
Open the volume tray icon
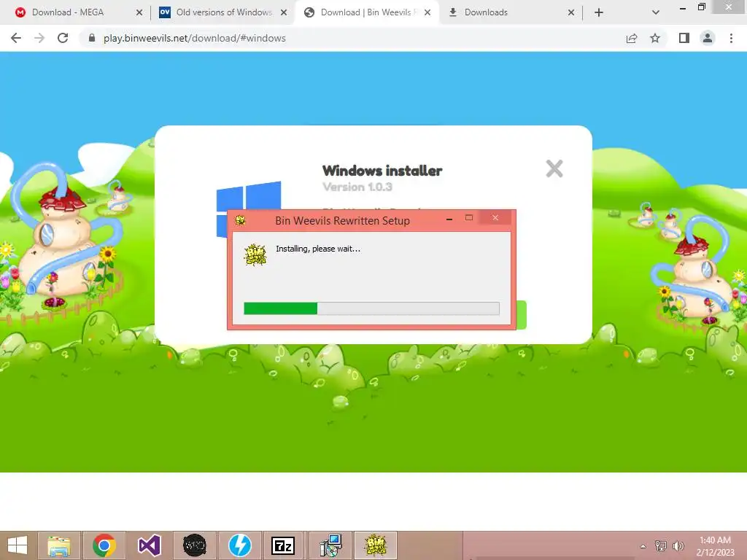pyautogui.click(x=678, y=545)
